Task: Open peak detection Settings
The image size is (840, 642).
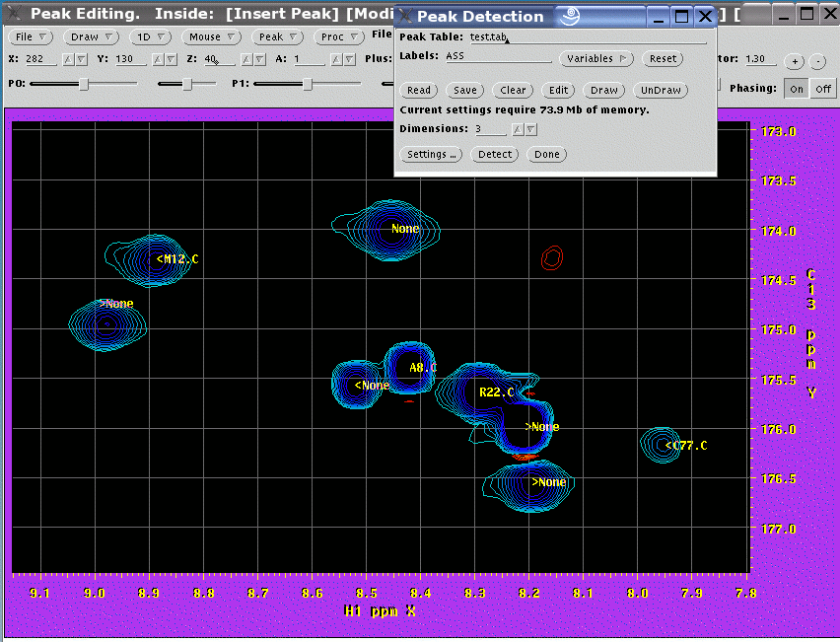Action: [x=431, y=155]
